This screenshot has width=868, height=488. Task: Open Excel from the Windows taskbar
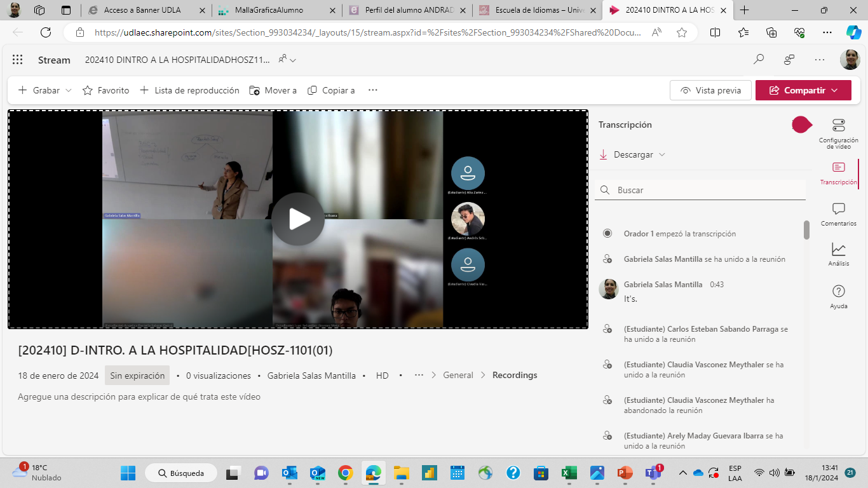click(568, 473)
